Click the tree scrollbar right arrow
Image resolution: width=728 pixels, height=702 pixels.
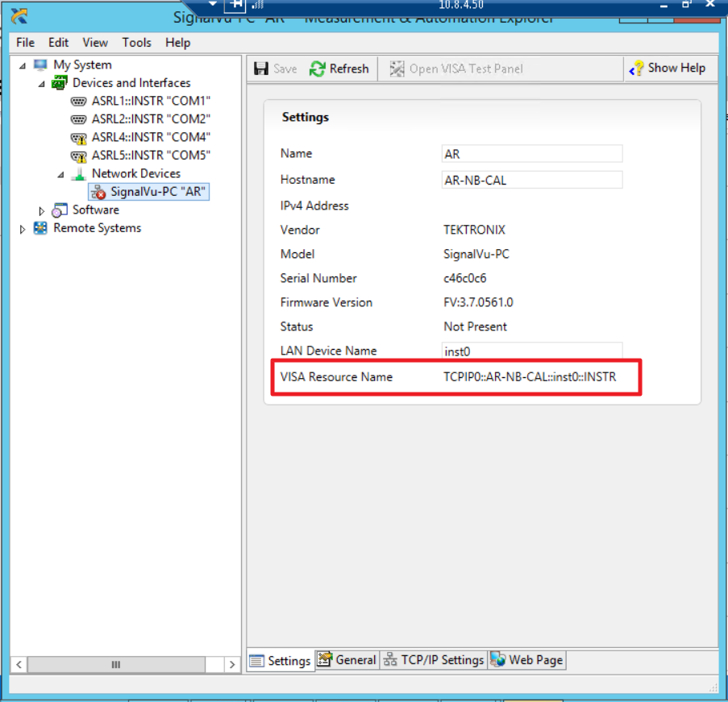pyautogui.click(x=232, y=664)
